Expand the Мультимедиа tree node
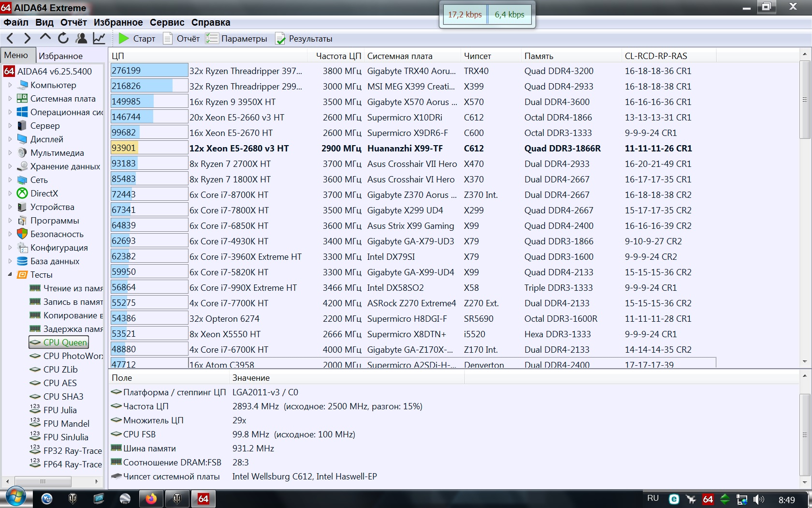 pos(10,153)
